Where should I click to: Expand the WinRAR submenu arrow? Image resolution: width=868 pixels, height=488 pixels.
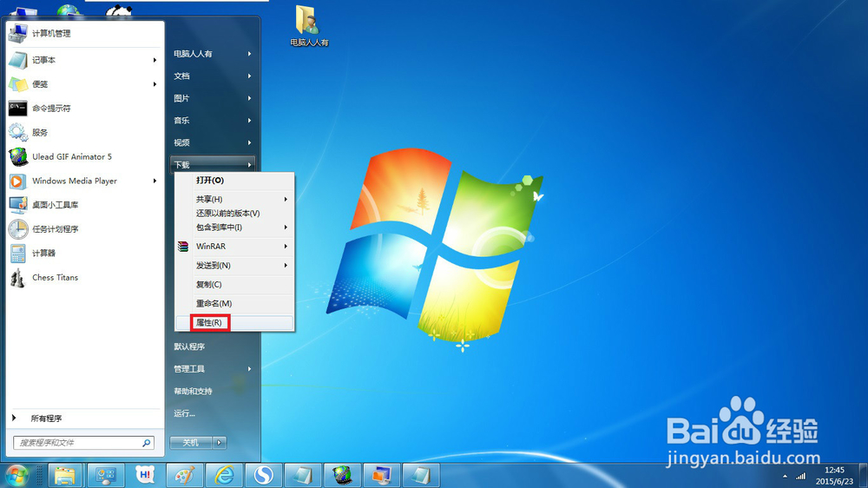[x=286, y=247]
